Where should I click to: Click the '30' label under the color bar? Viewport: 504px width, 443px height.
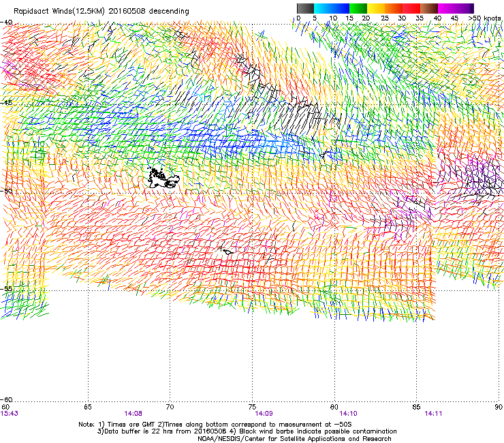pos(402,18)
